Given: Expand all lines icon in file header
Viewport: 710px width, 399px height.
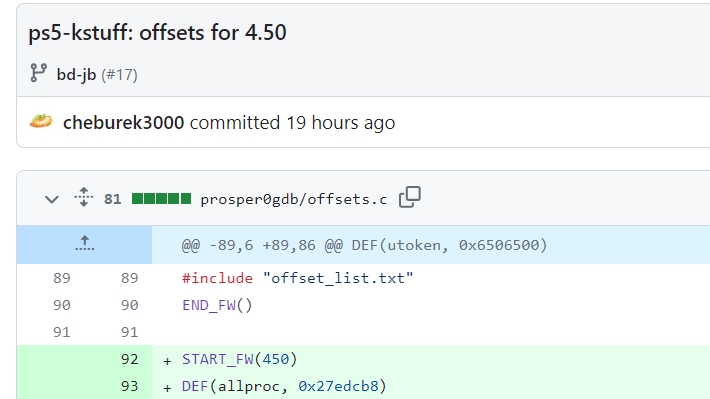Looking at the screenshot, I should (84, 197).
